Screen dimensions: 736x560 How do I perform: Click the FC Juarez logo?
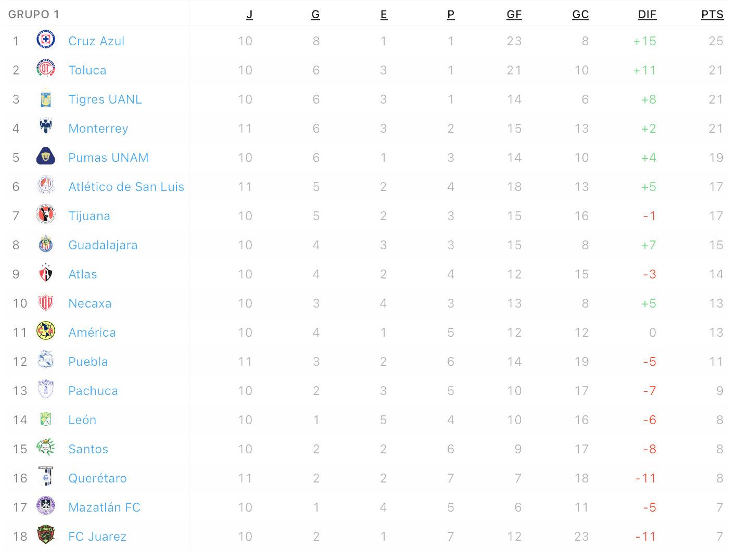point(46,536)
